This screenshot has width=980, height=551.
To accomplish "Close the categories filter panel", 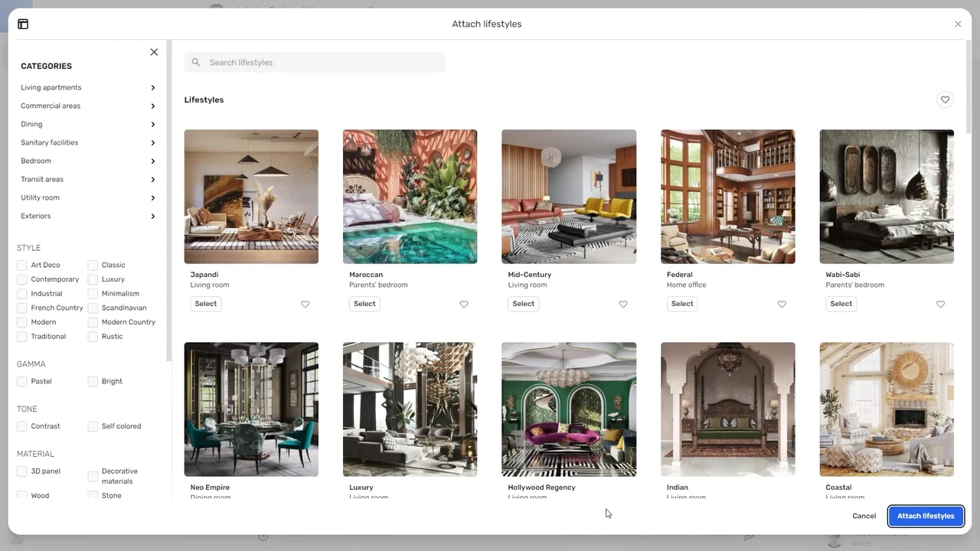I will tap(154, 52).
